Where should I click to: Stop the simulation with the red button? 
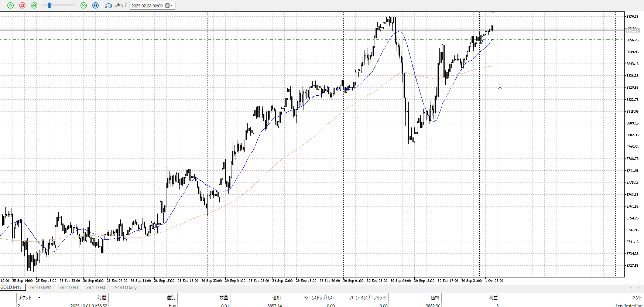[23, 6]
